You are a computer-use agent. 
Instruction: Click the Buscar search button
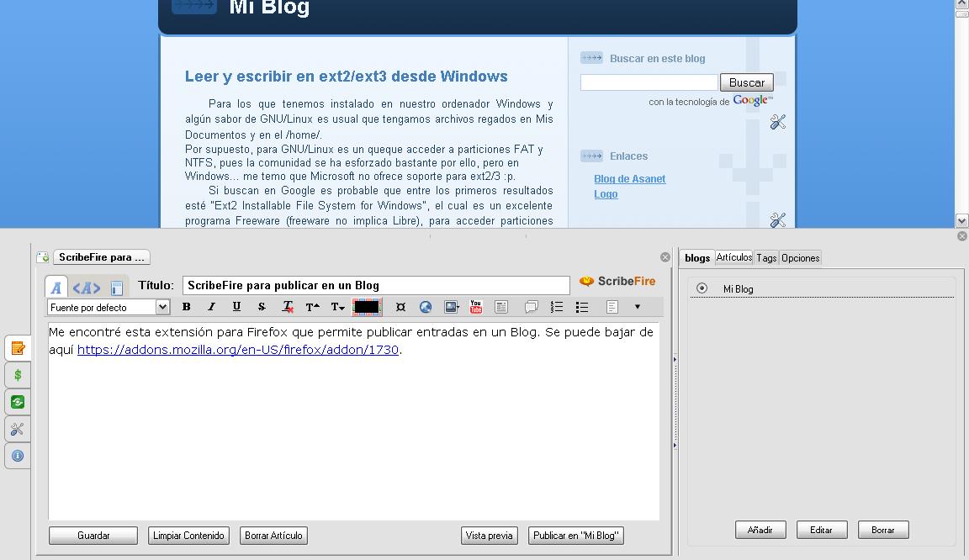pyautogui.click(x=747, y=82)
